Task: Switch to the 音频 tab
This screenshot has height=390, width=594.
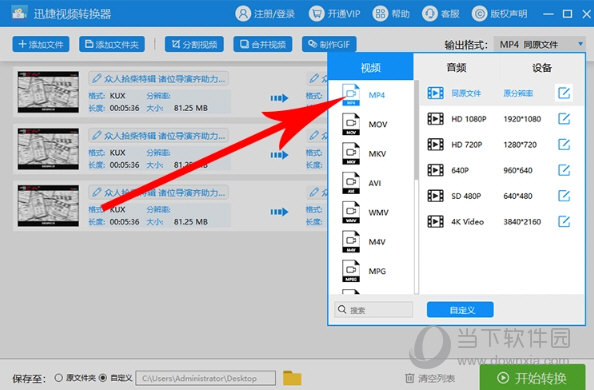Action: [456, 67]
